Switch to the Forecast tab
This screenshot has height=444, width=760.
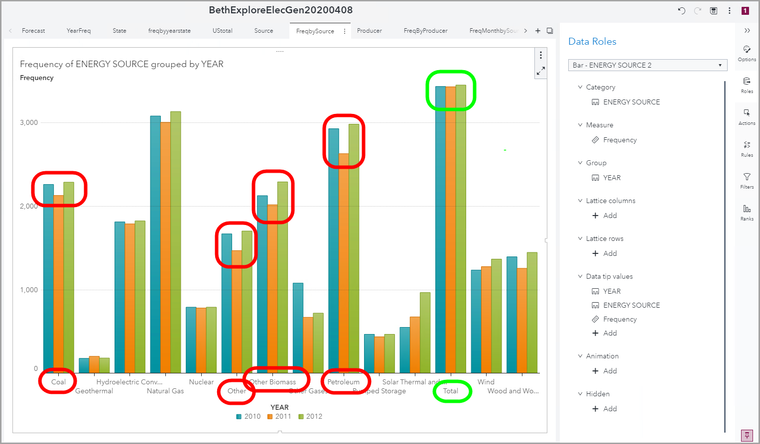click(33, 31)
